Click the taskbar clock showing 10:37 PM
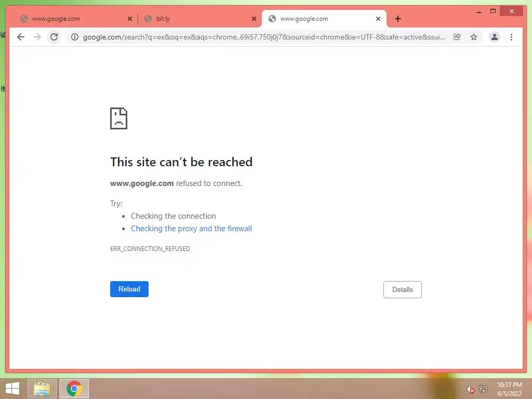Screen dimensions: 532x399 click(x=510, y=389)
